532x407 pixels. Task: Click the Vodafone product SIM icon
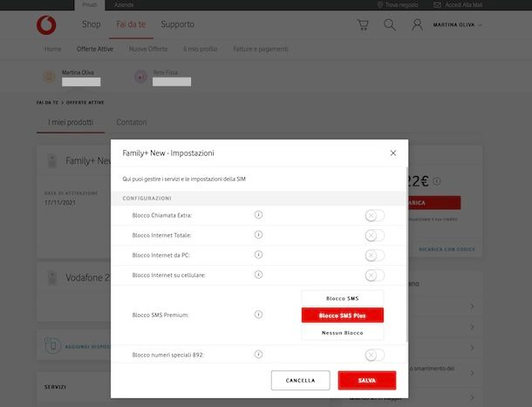(x=52, y=278)
